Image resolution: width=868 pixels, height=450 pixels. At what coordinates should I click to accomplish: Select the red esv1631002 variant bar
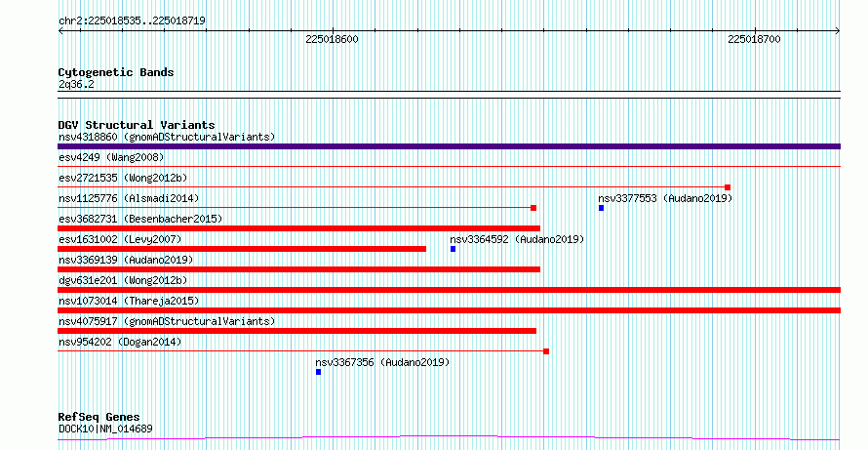coord(242,249)
